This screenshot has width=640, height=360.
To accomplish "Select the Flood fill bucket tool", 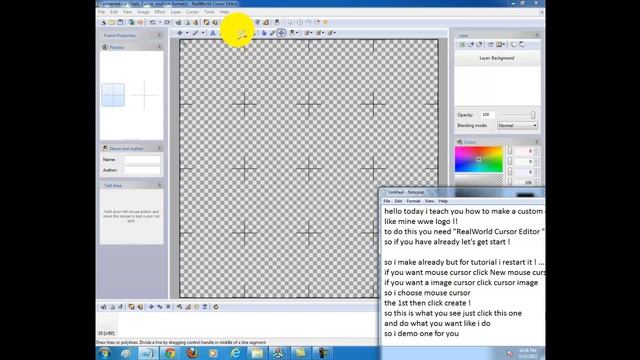I will click(264, 33).
